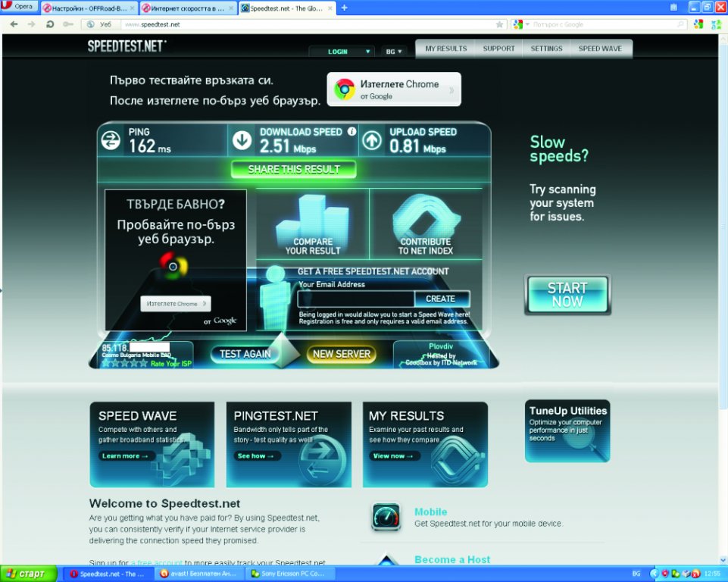This screenshot has height=582, width=728.
Task: Open the SPEED WAVE tab
Action: (600, 48)
